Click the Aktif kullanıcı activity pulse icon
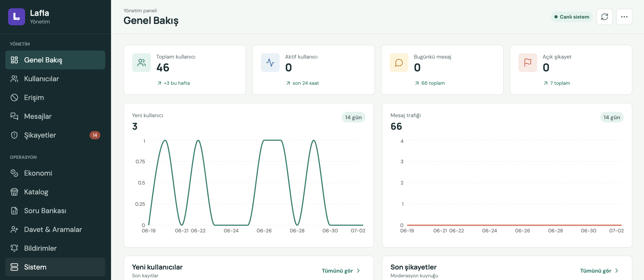 (270, 63)
